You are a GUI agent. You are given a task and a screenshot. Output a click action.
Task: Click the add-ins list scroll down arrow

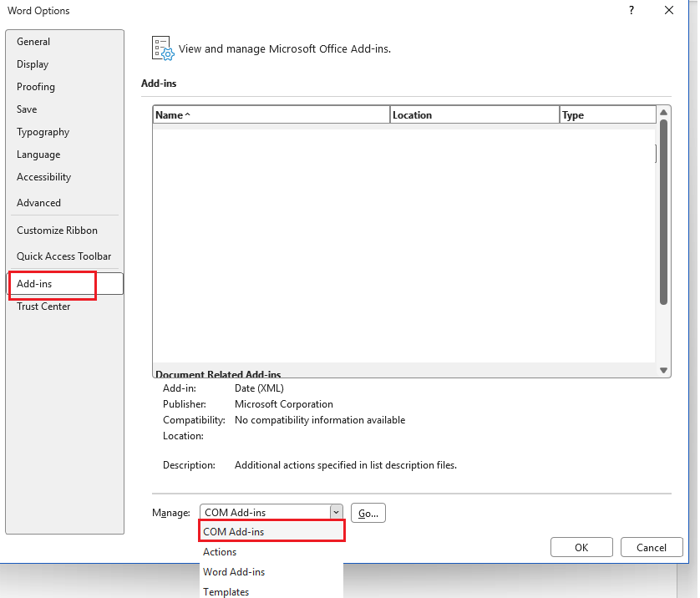pos(663,370)
